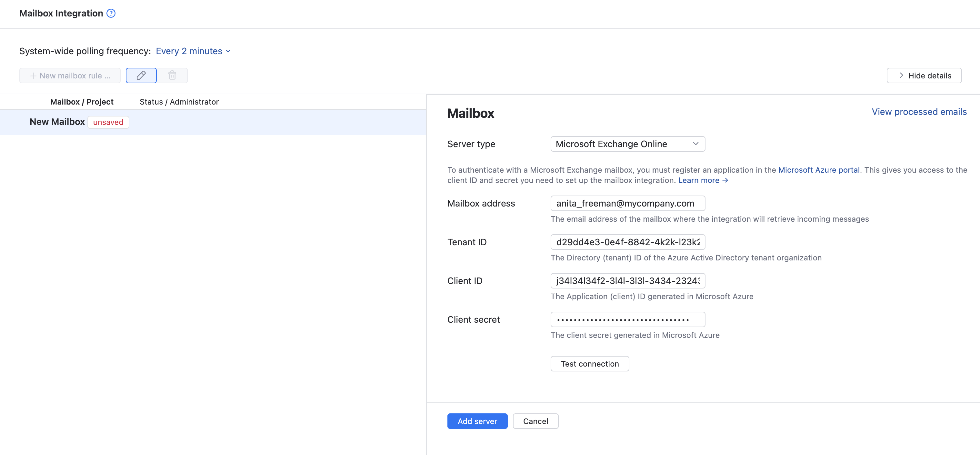Image resolution: width=980 pixels, height=455 pixels.
Task: Click the Test connection button
Action: [590, 364]
